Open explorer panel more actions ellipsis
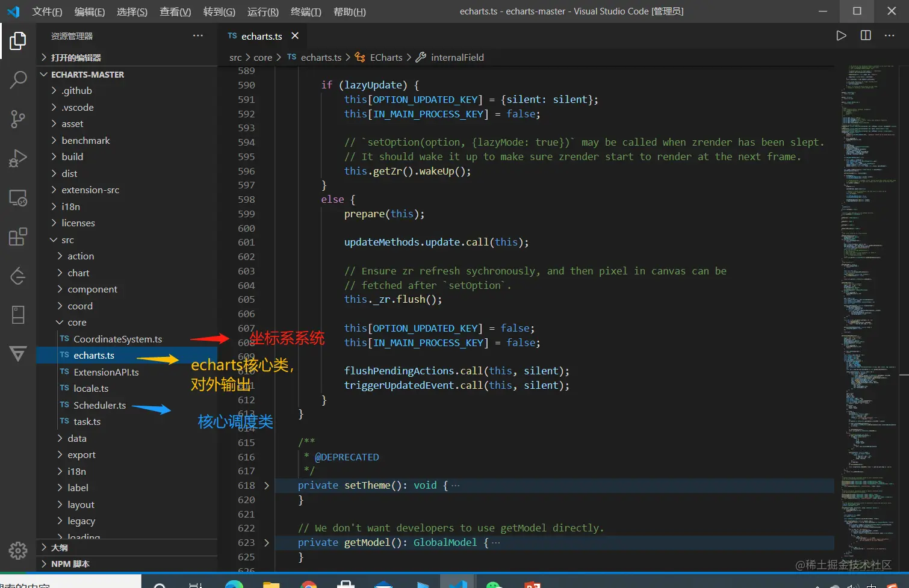Screen dimensions: 909x588 point(197,36)
